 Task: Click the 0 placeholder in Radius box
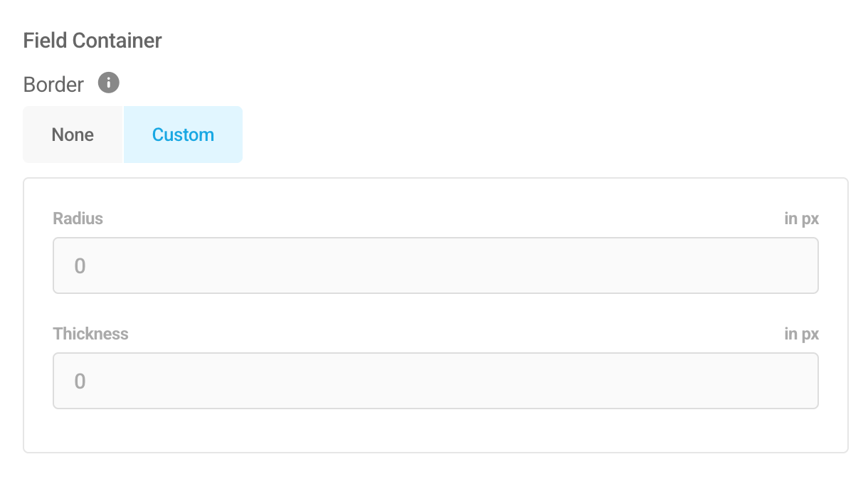[x=80, y=266]
